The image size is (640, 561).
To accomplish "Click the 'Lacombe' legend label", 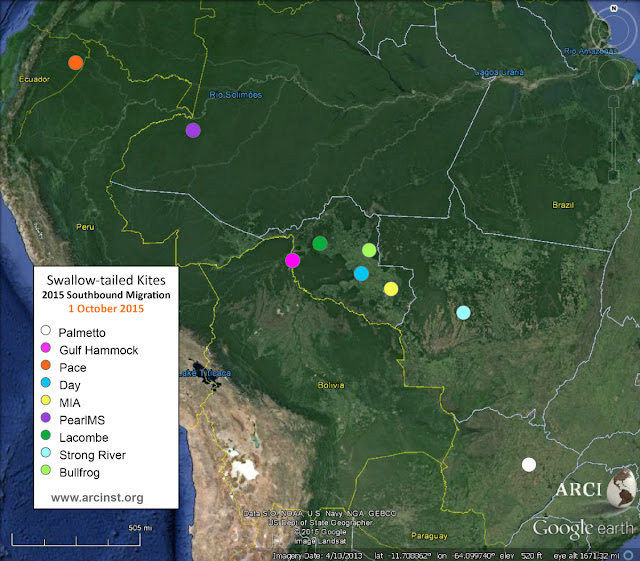I will 84,438.
